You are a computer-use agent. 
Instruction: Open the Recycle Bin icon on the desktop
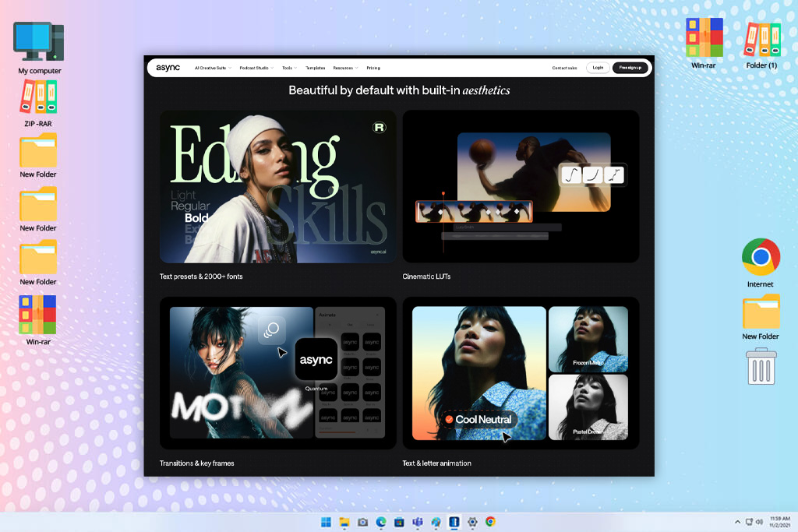(761, 366)
